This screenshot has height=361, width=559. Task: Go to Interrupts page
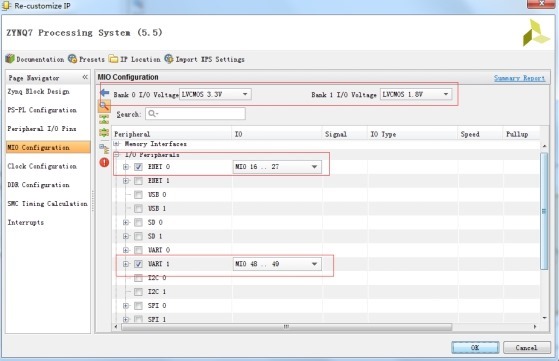tap(26, 222)
